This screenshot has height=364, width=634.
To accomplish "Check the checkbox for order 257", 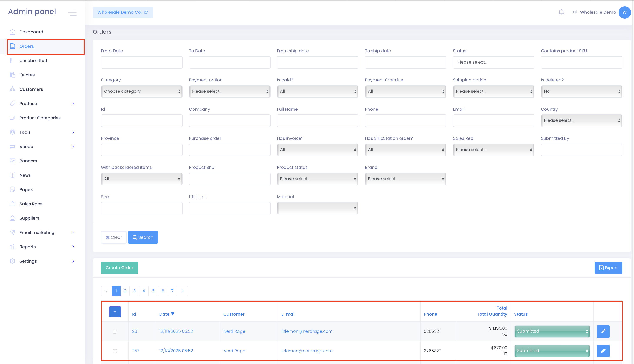I will [115, 351].
